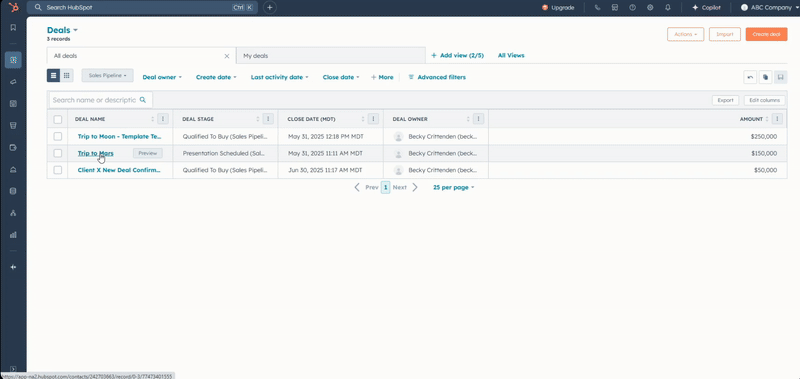Open the Content sidebar icon

(13, 104)
